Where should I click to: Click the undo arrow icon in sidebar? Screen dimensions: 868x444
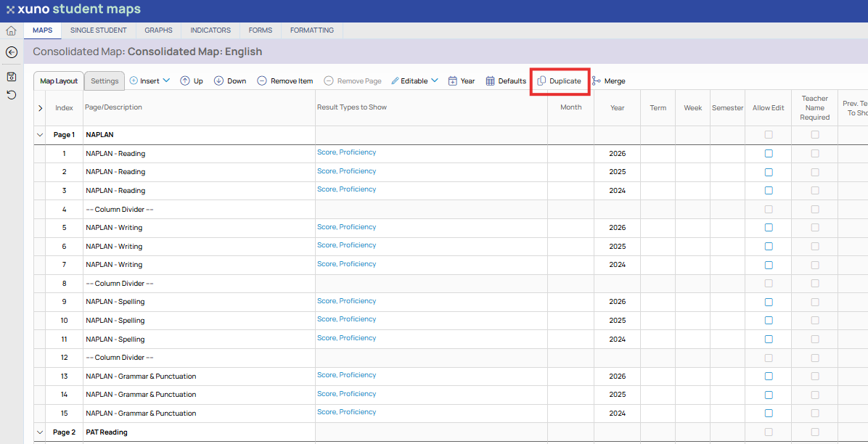(11, 95)
